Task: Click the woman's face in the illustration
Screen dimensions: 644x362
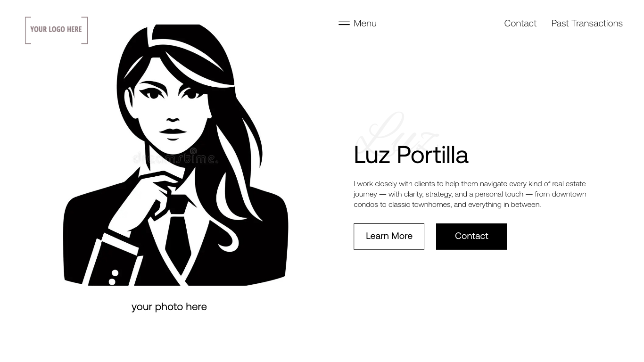Action: click(x=172, y=106)
